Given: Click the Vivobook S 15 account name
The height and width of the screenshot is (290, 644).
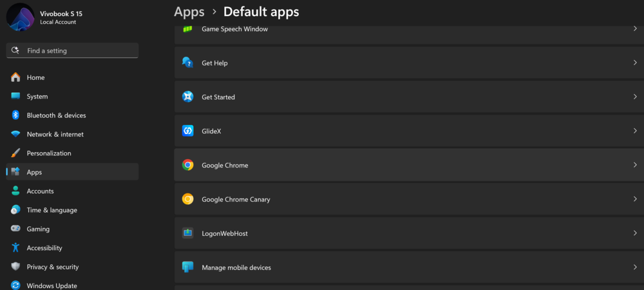Looking at the screenshot, I should [61, 14].
